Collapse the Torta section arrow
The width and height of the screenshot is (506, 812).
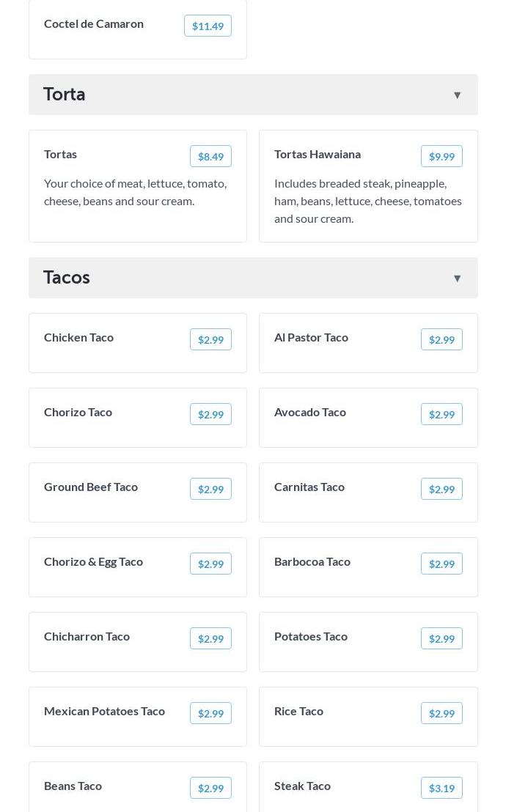pos(457,95)
